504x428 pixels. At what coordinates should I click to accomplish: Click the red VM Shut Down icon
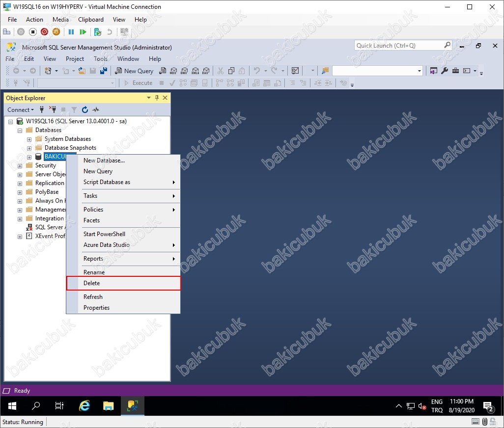[x=44, y=32]
